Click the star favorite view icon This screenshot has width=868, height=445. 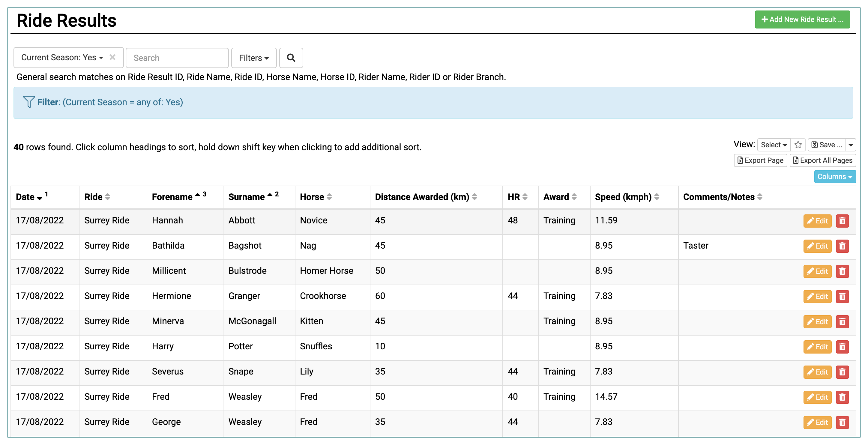click(798, 145)
